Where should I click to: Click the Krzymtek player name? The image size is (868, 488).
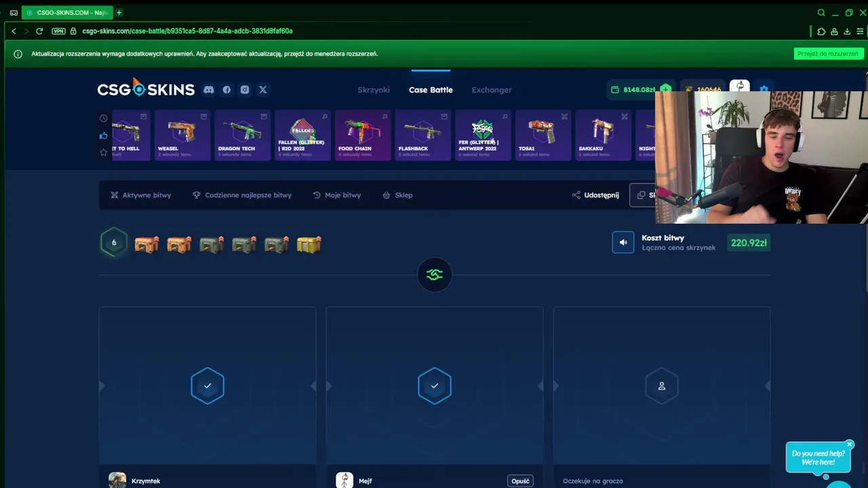[146, 481]
